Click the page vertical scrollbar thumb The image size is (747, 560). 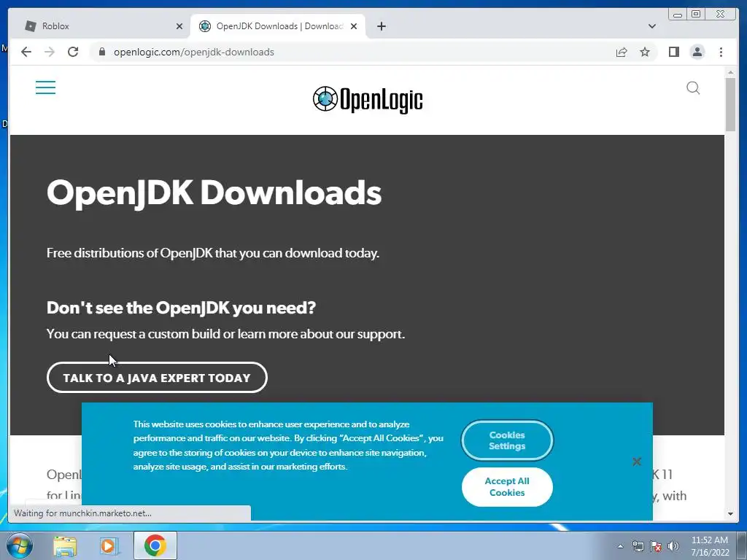(730, 104)
